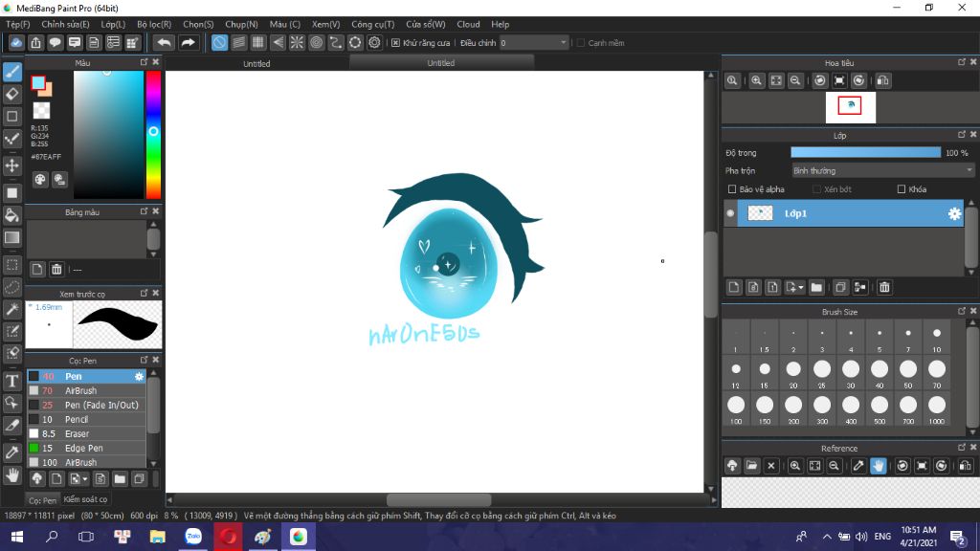Enable the concentric circle snap guide

click(316, 42)
